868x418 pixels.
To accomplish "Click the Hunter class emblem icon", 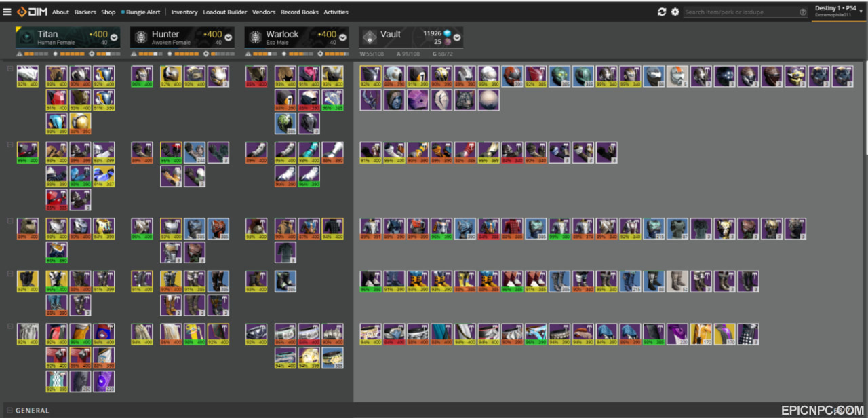I will pos(141,38).
